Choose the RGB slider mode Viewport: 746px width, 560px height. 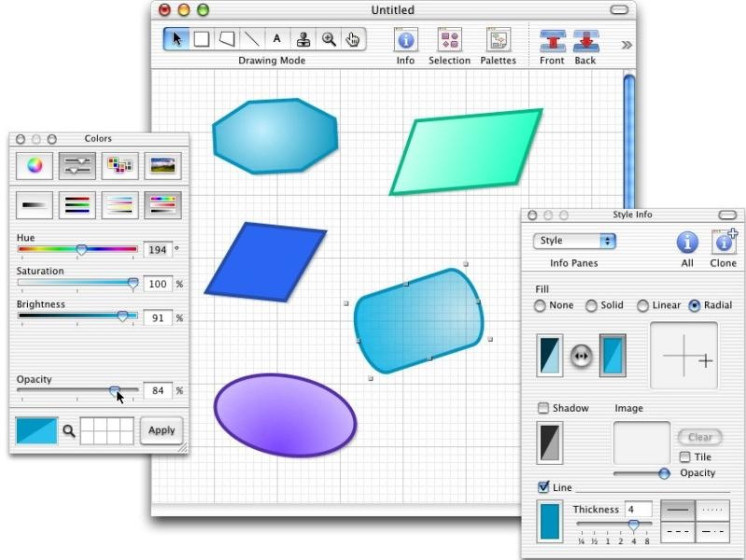77,205
